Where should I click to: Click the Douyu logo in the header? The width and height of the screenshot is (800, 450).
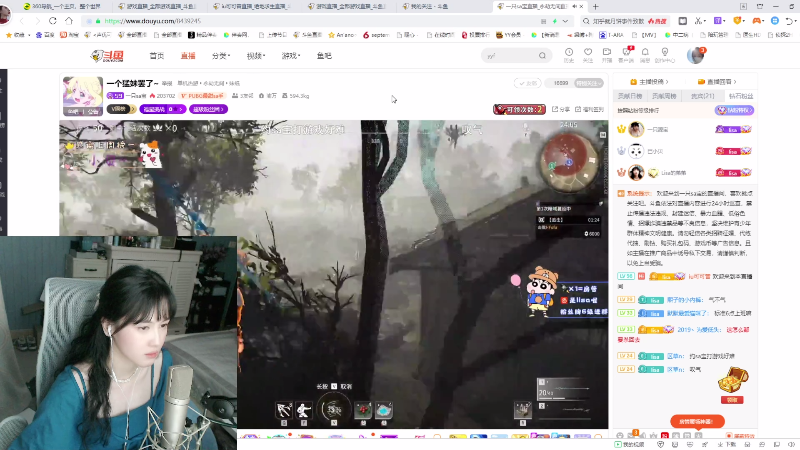point(107,56)
